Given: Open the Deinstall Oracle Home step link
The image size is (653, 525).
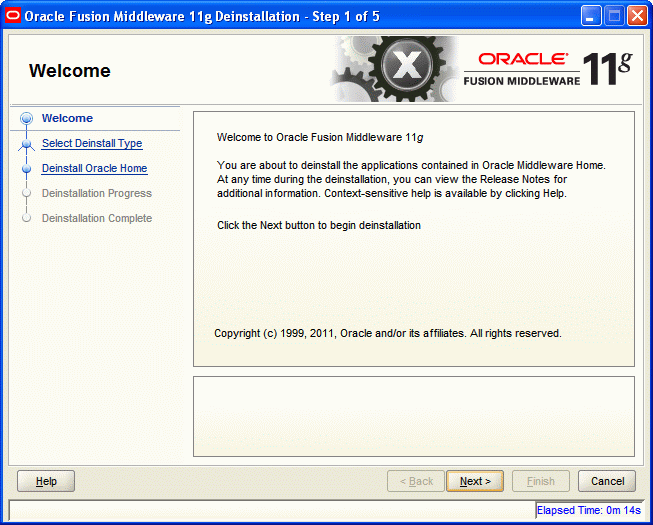Looking at the screenshot, I should [x=95, y=168].
